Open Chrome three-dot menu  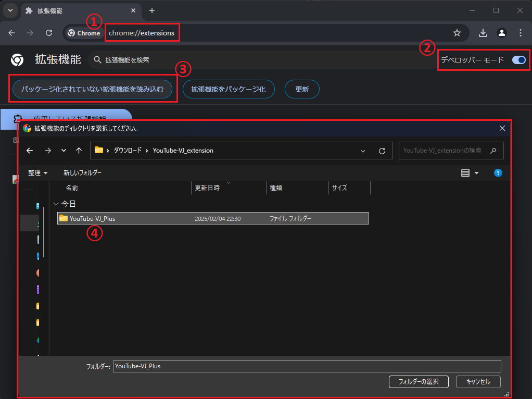pyautogui.click(x=521, y=33)
